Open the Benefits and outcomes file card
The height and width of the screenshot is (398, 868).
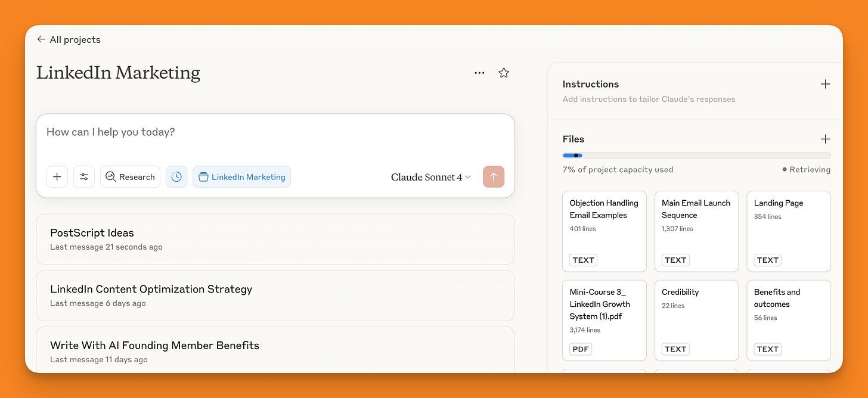789,321
